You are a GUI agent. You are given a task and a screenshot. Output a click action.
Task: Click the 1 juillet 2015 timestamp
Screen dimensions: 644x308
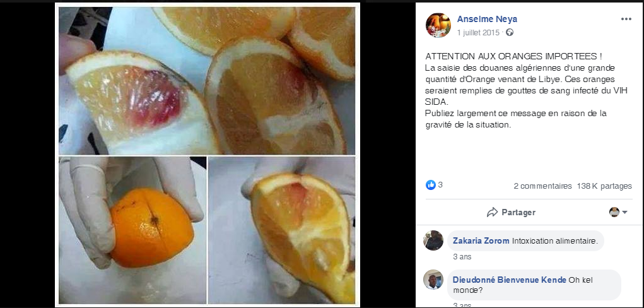coord(478,32)
